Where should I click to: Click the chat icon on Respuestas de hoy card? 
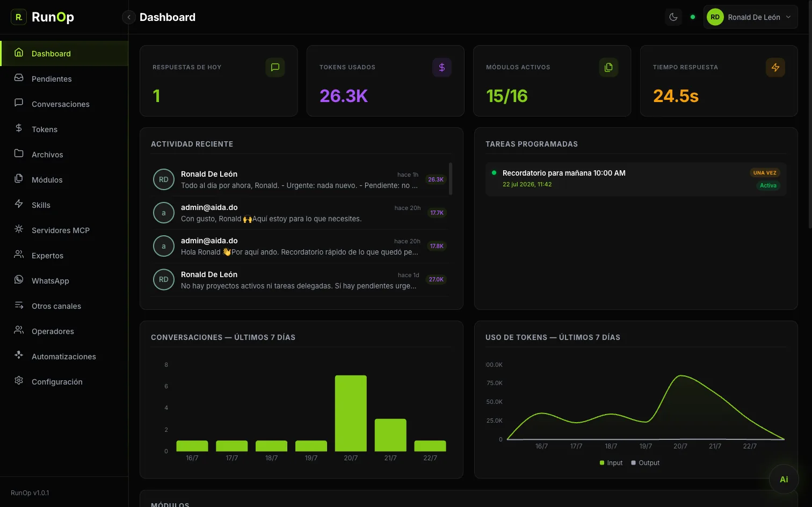275,68
